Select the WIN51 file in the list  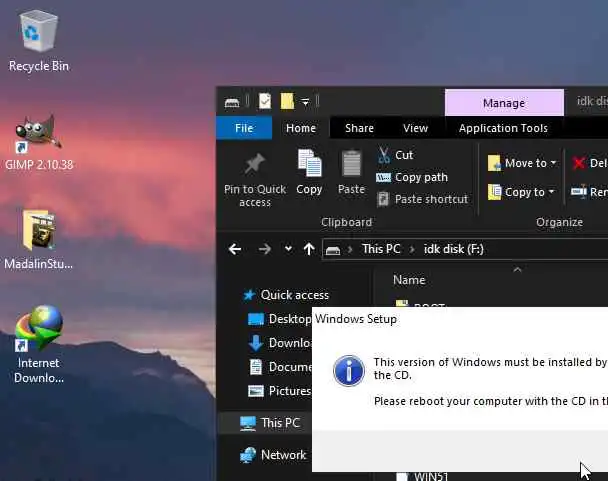click(x=423, y=476)
